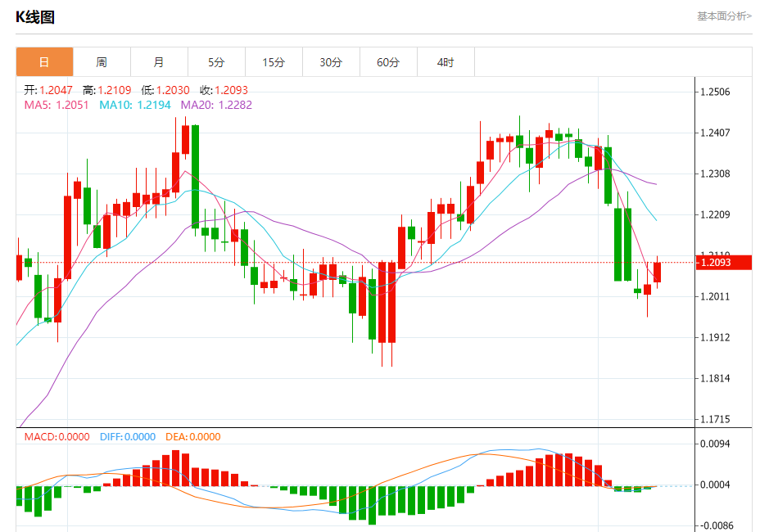Open the 30分 timeframe tab

point(331,61)
